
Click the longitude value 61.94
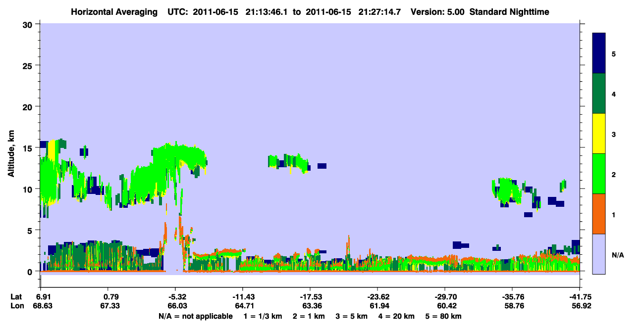(379, 306)
